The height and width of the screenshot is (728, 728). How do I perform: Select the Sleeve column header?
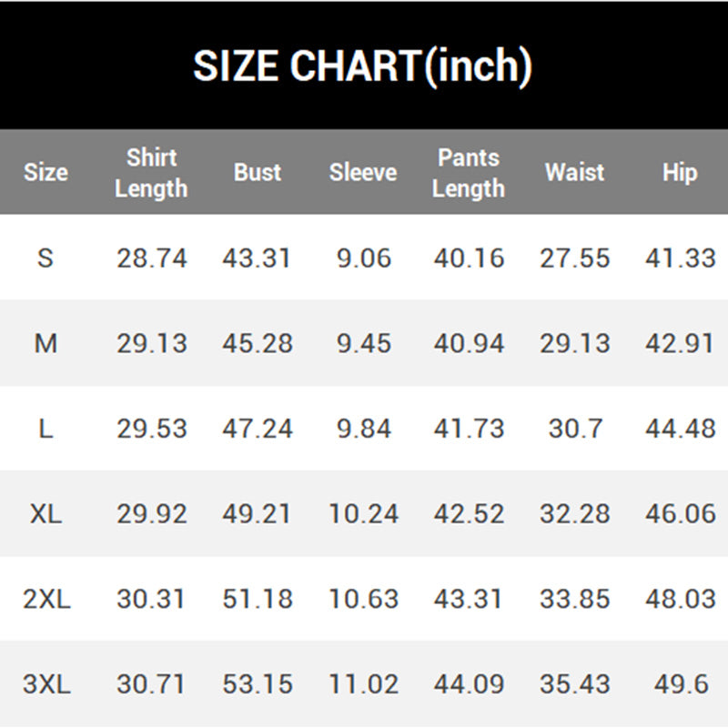pos(363,173)
